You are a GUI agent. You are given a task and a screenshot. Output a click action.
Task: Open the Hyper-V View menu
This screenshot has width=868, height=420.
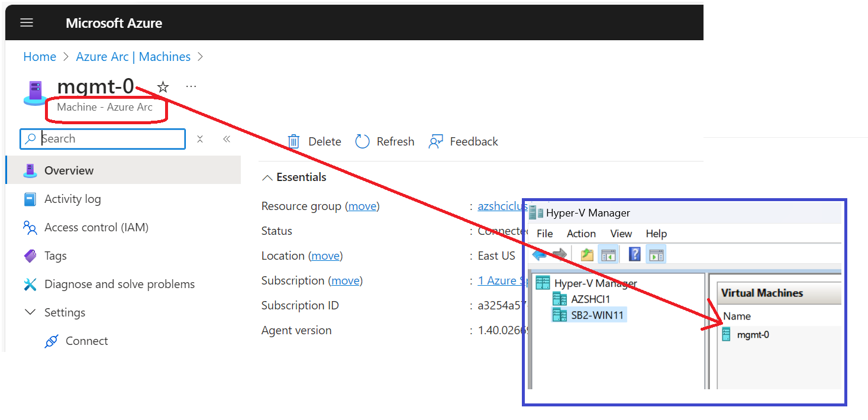pos(621,233)
